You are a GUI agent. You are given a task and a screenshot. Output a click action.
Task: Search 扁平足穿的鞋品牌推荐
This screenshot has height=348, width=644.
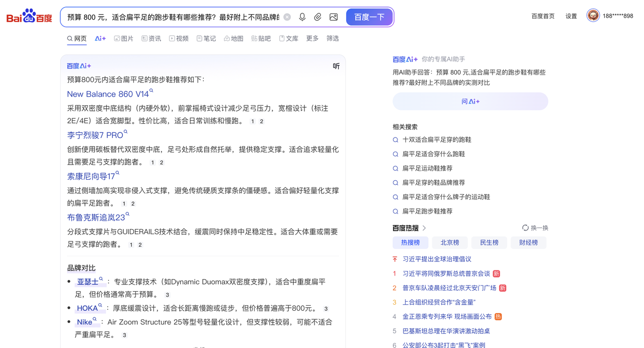coord(433,182)
